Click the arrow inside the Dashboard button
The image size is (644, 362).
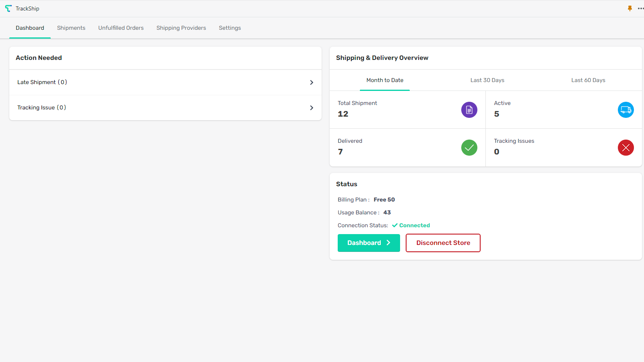389,243
